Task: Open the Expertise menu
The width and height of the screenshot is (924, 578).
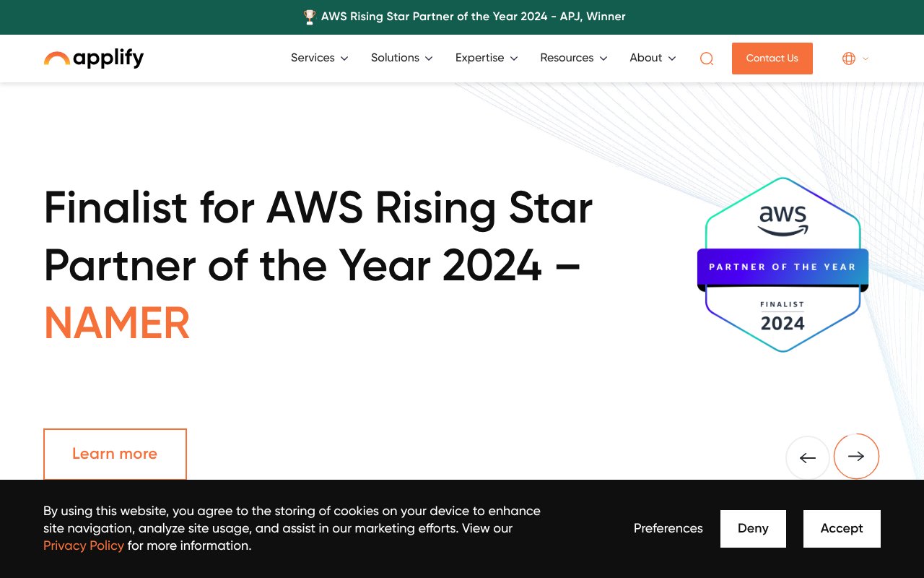Action: point(487,58)
